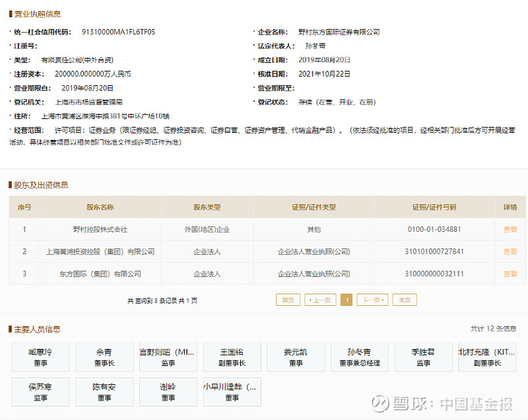Click registration status 存续（在营、开业、在册）
Screen dimensions: 528x420
tap(337, 102)
